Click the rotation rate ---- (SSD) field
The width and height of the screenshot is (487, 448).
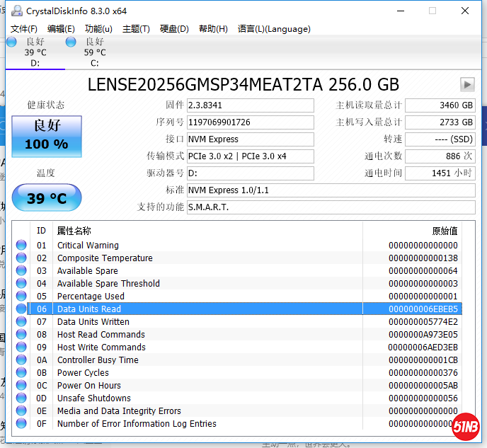point(440,139)
